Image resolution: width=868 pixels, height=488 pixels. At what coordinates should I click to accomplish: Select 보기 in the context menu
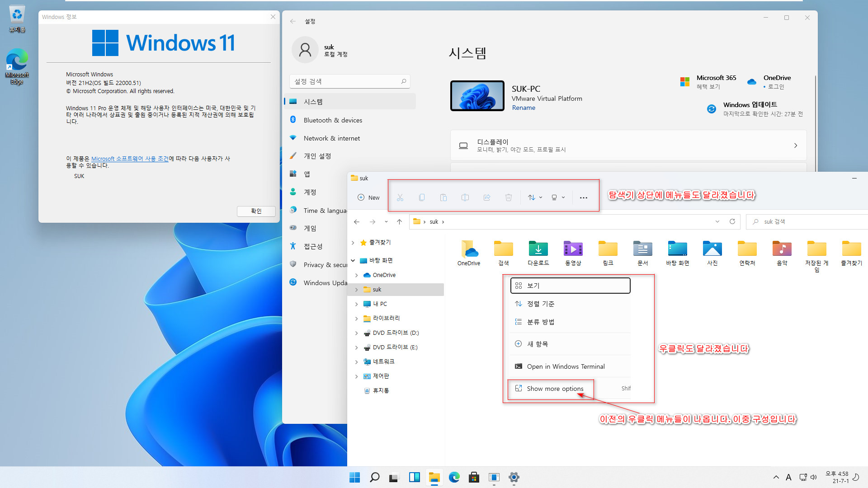click(570, 286)
